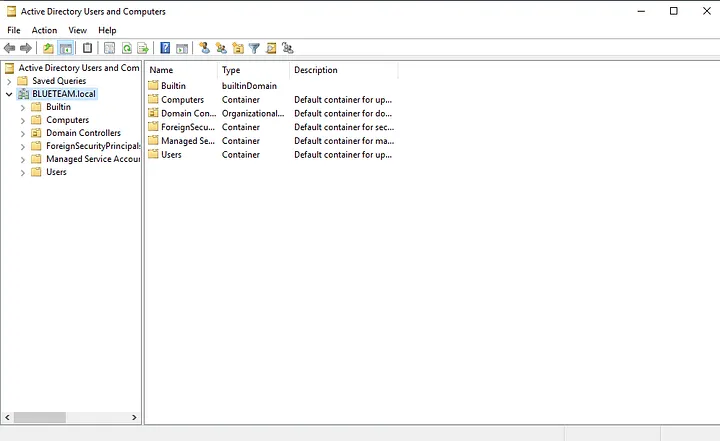This screenshot has height=441, width=720.
Task: Click the Back arrow toolbar icon
Action: coord(9,48)
